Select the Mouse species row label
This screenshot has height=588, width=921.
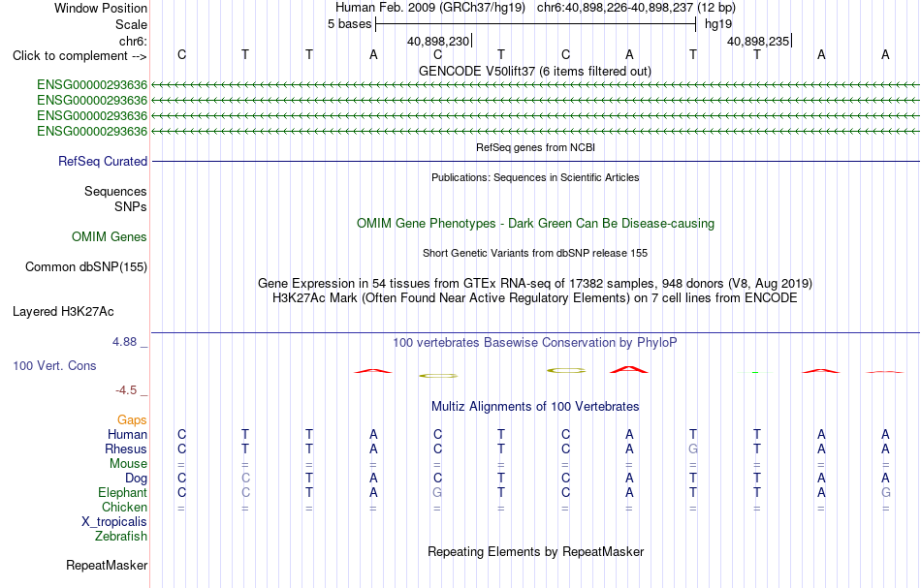click(128, 464)
